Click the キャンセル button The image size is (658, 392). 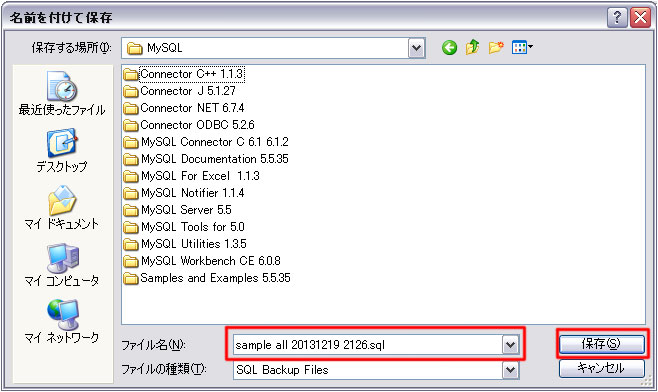601,368
